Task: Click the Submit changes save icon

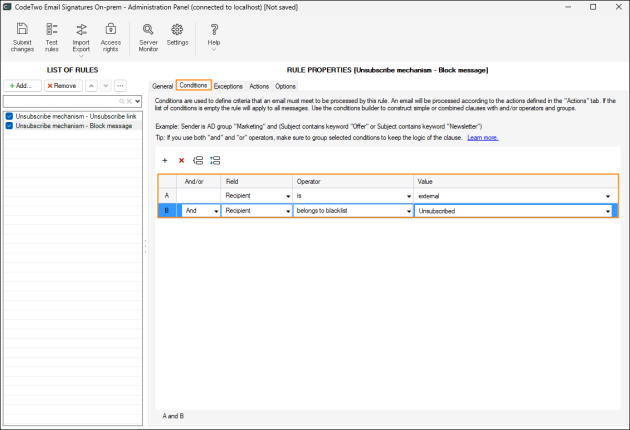Action: click(22, 29)
